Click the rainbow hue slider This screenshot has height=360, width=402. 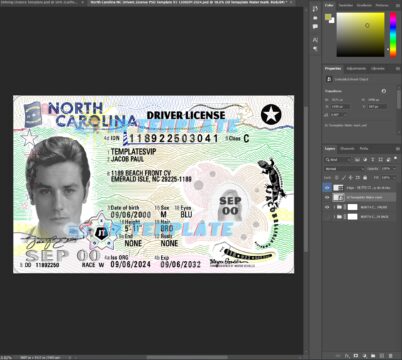click(x=393, y=35)
